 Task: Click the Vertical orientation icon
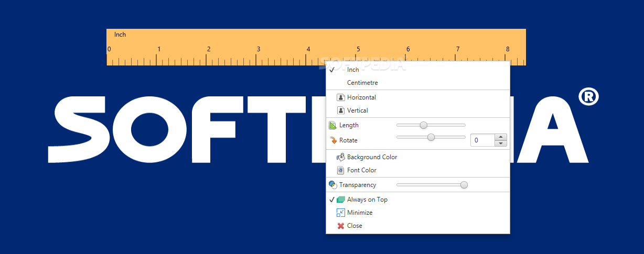(341, 111)
